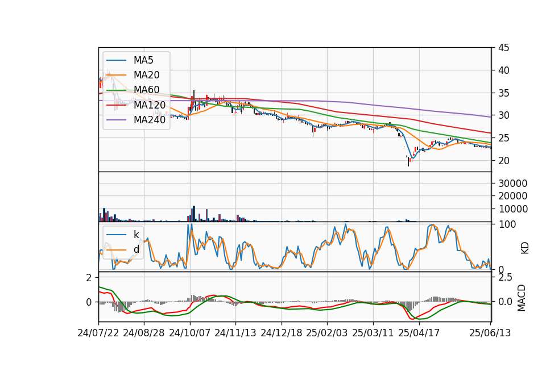Screen dimensions: 546x392
Task: Click the lowest candlestick near April 2025
Action: (x=408, y=161)
